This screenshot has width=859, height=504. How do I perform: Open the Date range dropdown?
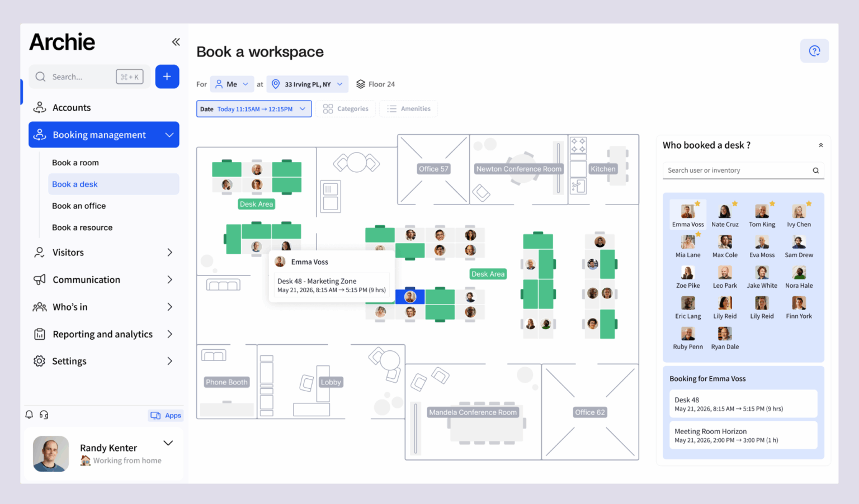(253, 108)
